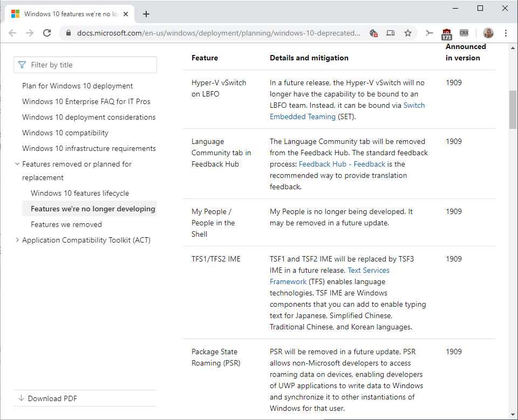The image size is (518, 420).
Task: Focus the Filter by title field
Action: [x=85, y=65]
